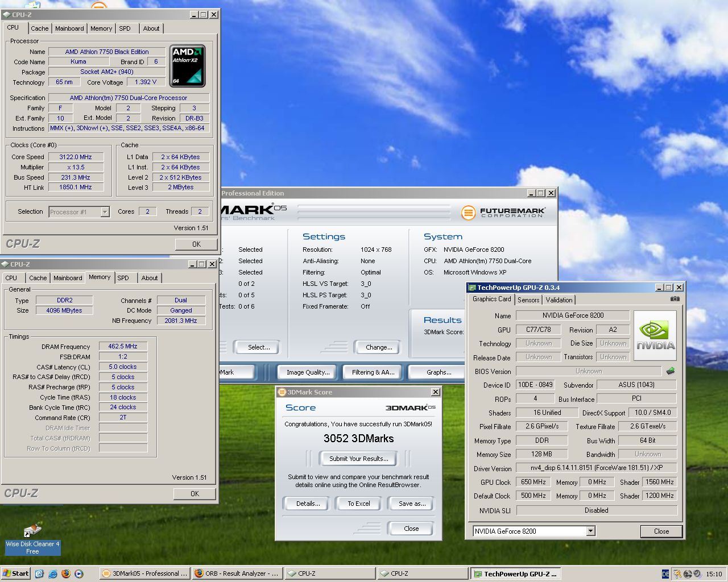Image resolution: width=728 pixels, height=582 pixels.
Task: Click the Core Voltage value 1.392 V
Action: coord(146,82)
